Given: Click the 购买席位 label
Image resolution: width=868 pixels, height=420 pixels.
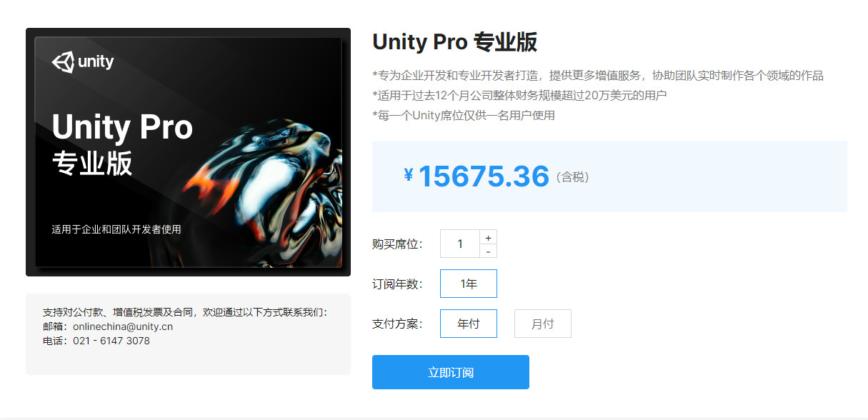Looking at the screenshot, I should click(397, 244).
